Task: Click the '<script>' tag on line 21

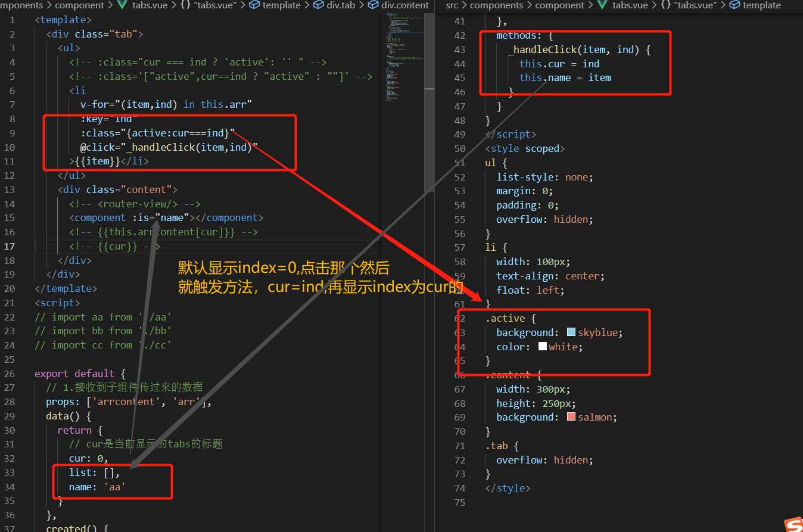Action: click(58, 303)
